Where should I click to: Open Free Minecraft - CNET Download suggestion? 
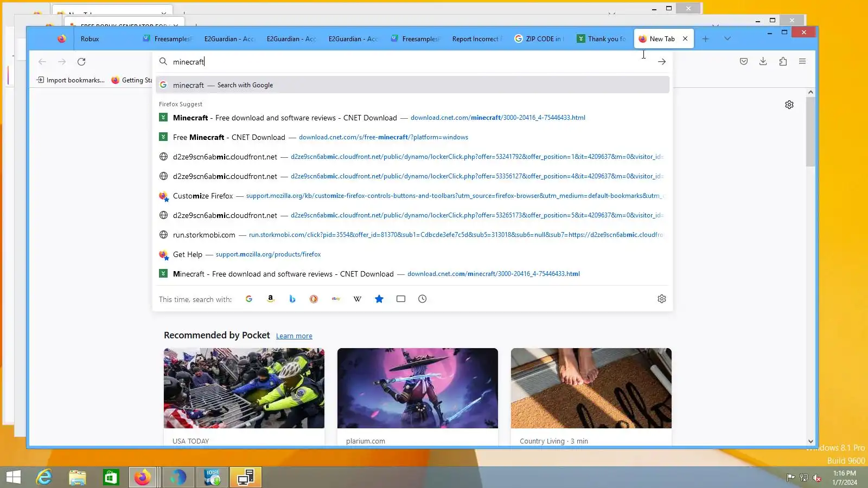(412, 137)
